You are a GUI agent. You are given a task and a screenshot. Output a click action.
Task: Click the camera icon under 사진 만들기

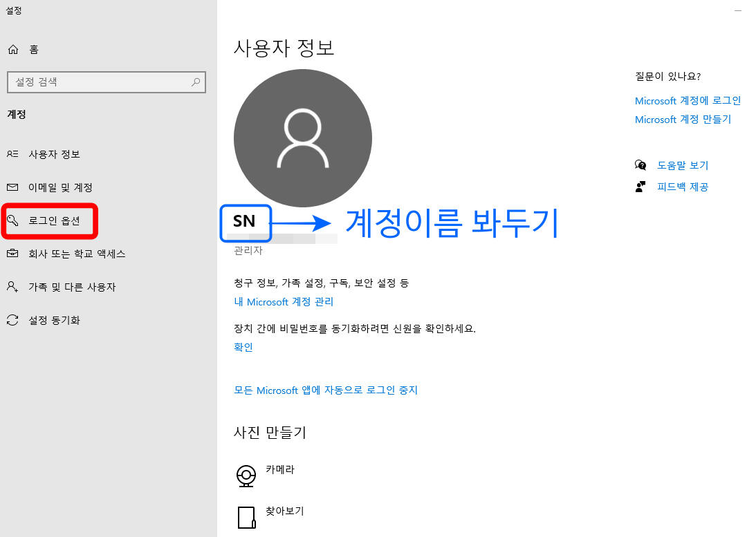[246, 475]
